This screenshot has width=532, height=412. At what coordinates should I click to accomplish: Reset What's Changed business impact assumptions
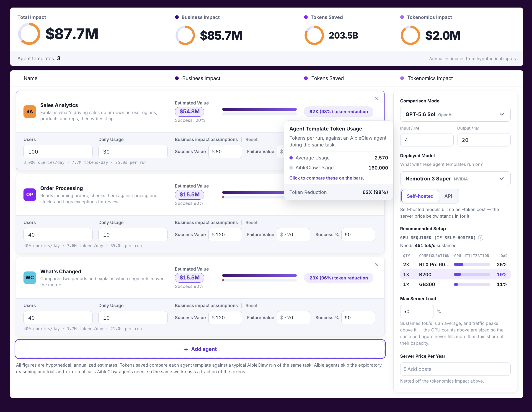251,306
